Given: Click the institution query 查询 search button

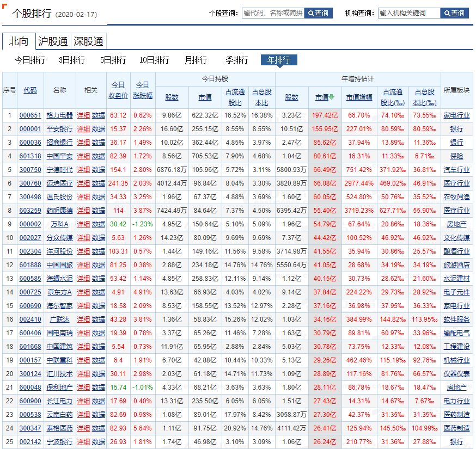Looking at the screenshot, I should 454,13.
